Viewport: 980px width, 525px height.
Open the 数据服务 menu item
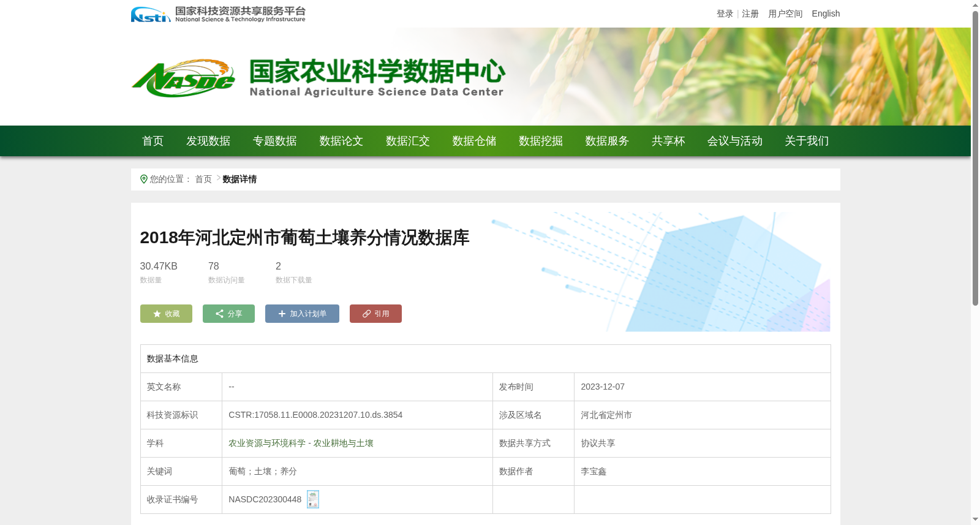click(607, 141)
